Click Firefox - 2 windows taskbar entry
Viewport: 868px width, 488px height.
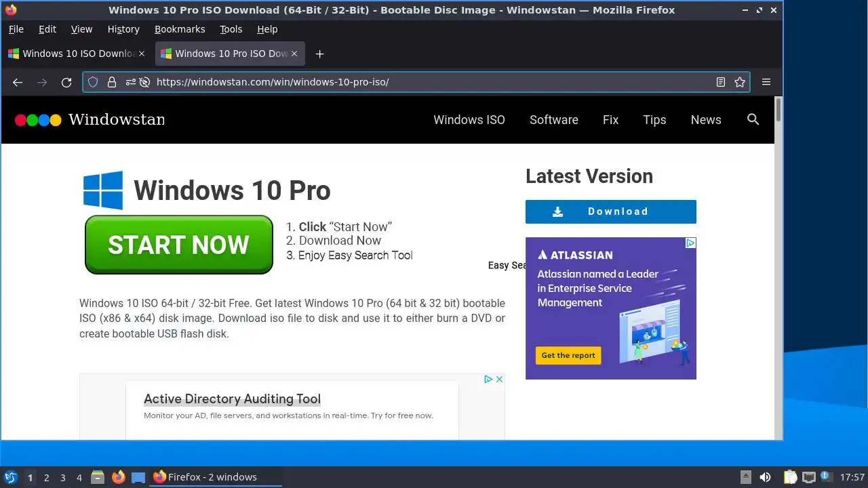(x=216, y=477)
